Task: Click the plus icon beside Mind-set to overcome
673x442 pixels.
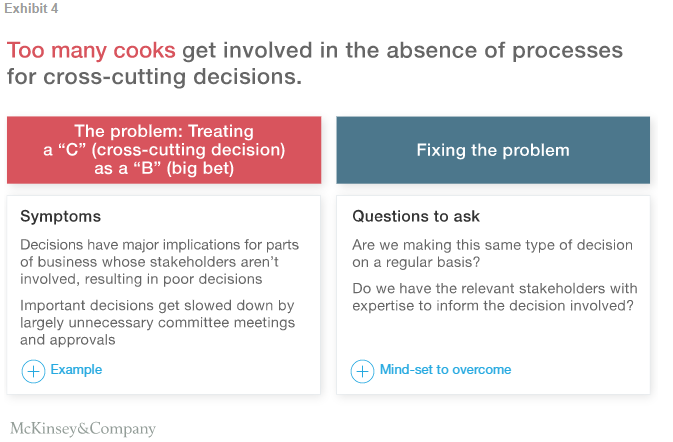Action: (x=363, y=371)
